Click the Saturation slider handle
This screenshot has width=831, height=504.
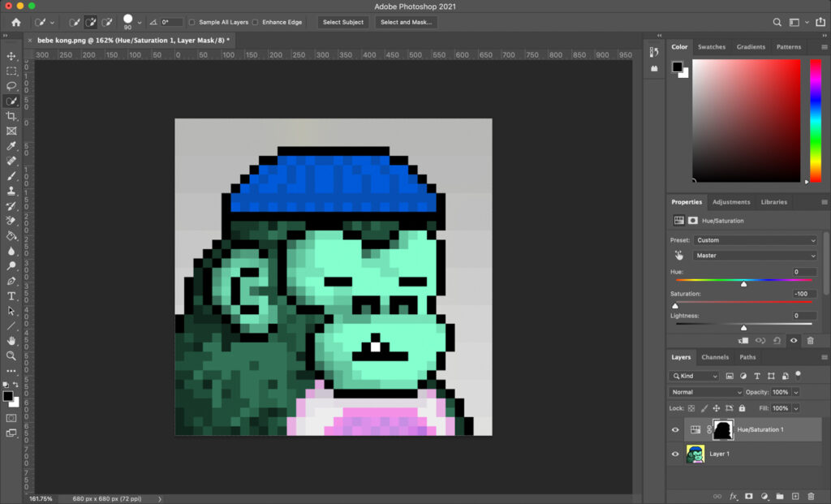pos(675,306)
